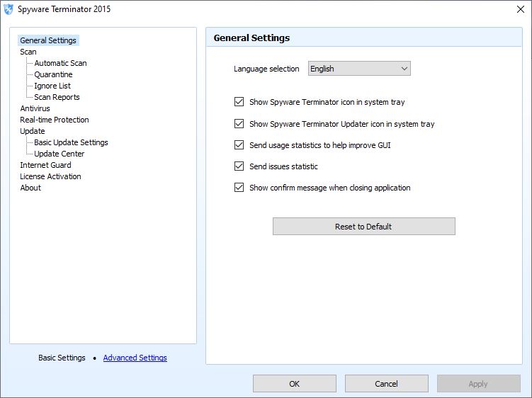Click Reset to Default button
The width and height of the screenshot is (532, 398).
(x=363, y=227)
